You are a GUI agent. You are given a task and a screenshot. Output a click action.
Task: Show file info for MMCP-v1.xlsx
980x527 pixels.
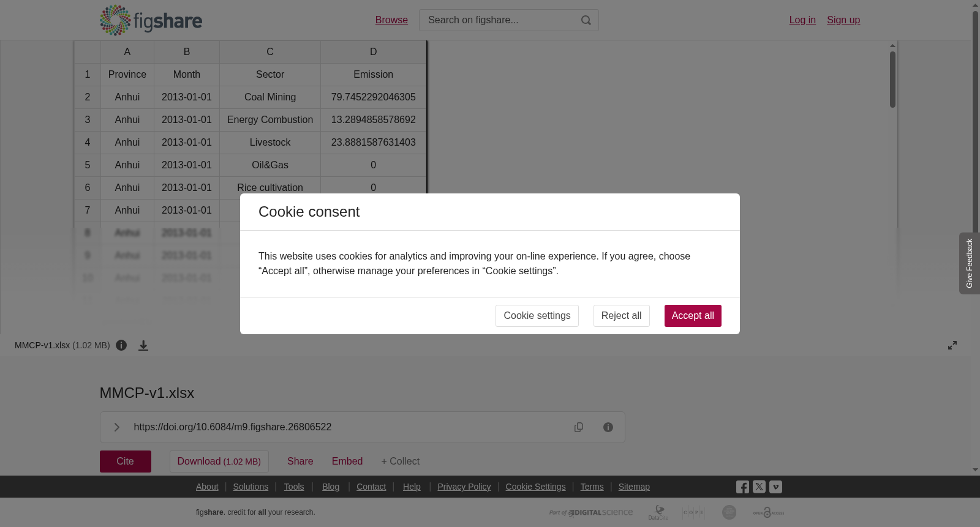tap(121, 345)
